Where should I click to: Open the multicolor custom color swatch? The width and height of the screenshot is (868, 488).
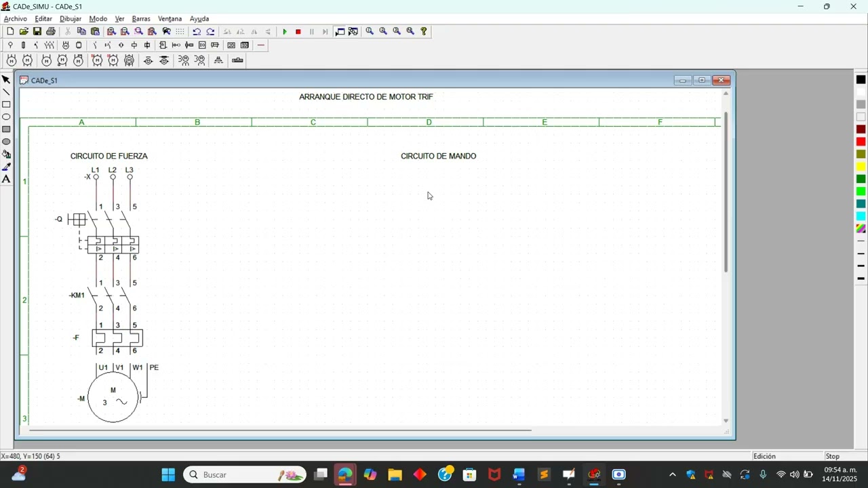tap(861, 228)
